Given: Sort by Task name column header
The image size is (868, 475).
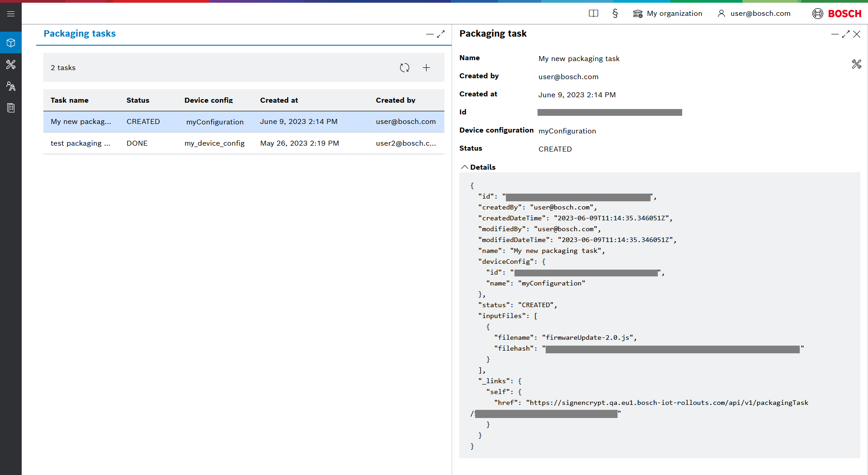Looking at the screenshot, I should 70,100.
